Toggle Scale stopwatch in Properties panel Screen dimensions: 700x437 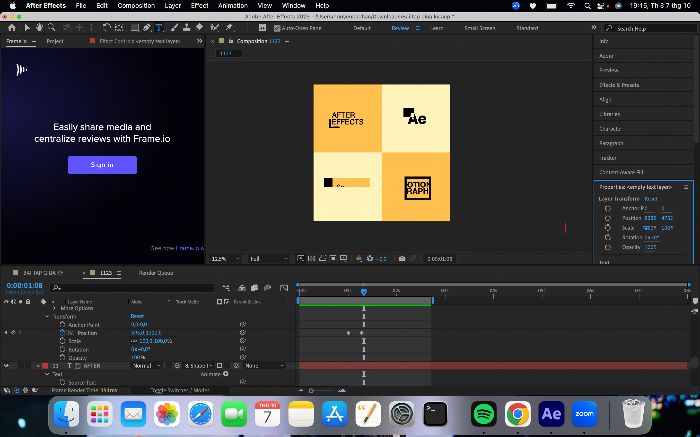coord(608,228)
